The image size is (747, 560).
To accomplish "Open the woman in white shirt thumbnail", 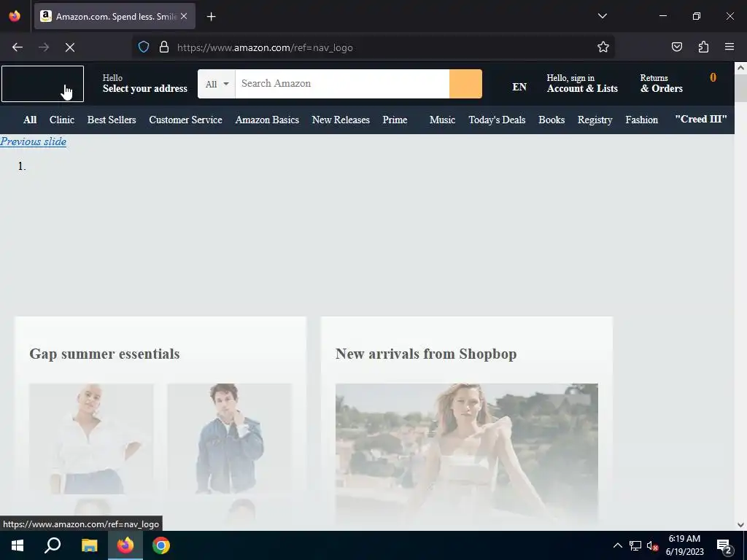I will pyautogui.click(x=91, y=438).
